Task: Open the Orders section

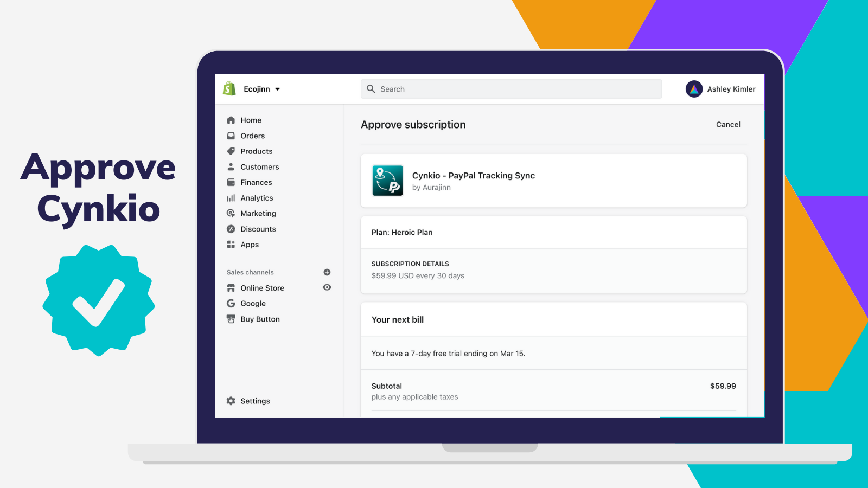Action: click(253, 136)
